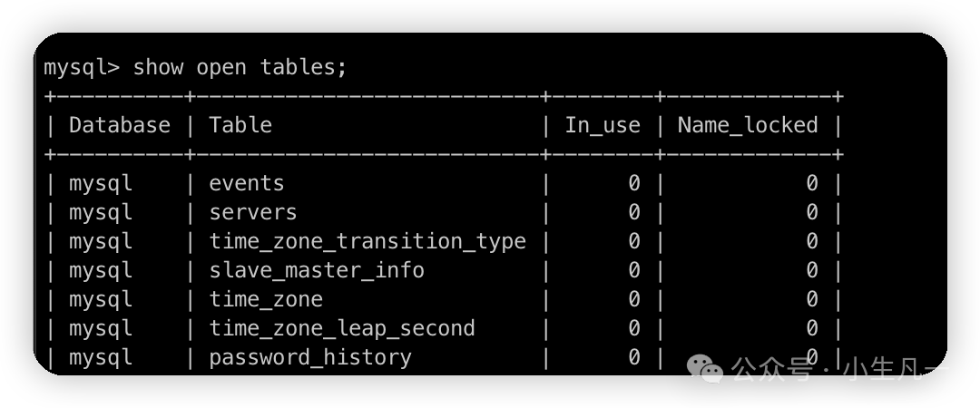Click the servers table name

click(x=252, y=212)
